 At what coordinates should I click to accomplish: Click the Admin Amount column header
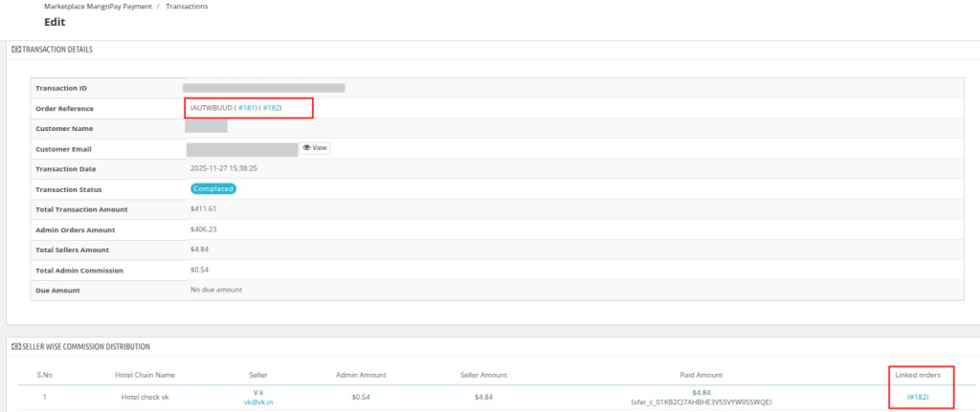pos(360,375)
